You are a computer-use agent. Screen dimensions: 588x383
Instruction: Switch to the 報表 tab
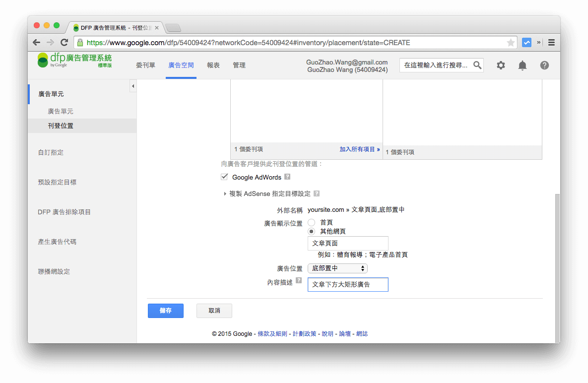tap(213, 65)
